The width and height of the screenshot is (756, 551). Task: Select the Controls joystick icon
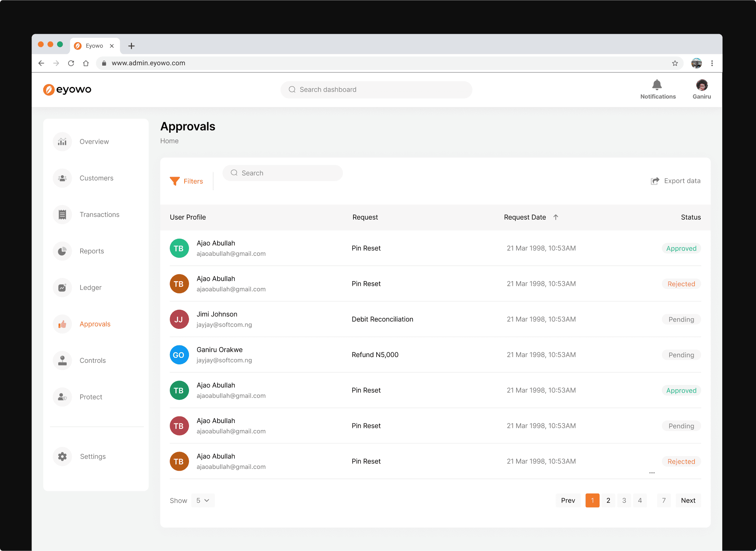click(x=62, y=360)
